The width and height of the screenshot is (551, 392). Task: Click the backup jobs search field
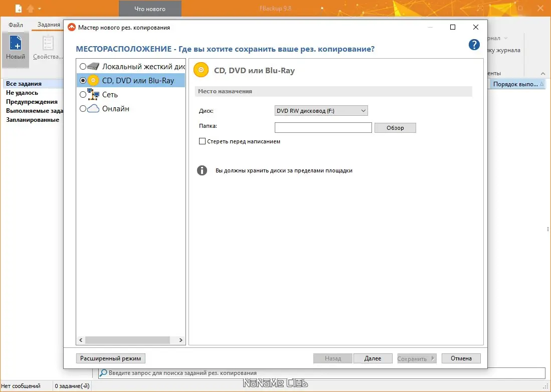click(321, 372)
